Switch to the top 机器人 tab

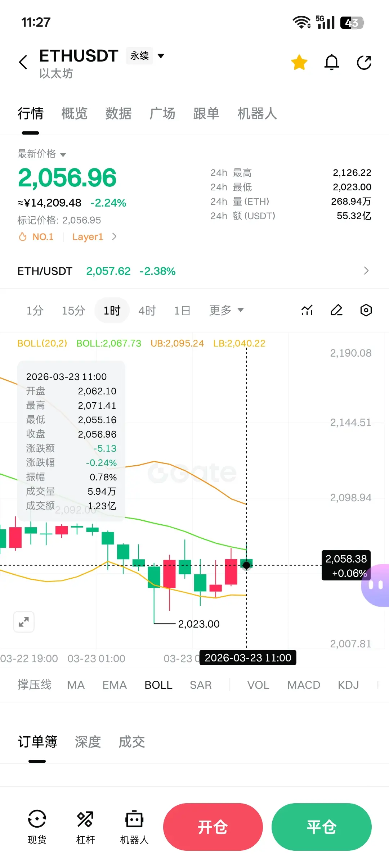(x=257, y=114)
